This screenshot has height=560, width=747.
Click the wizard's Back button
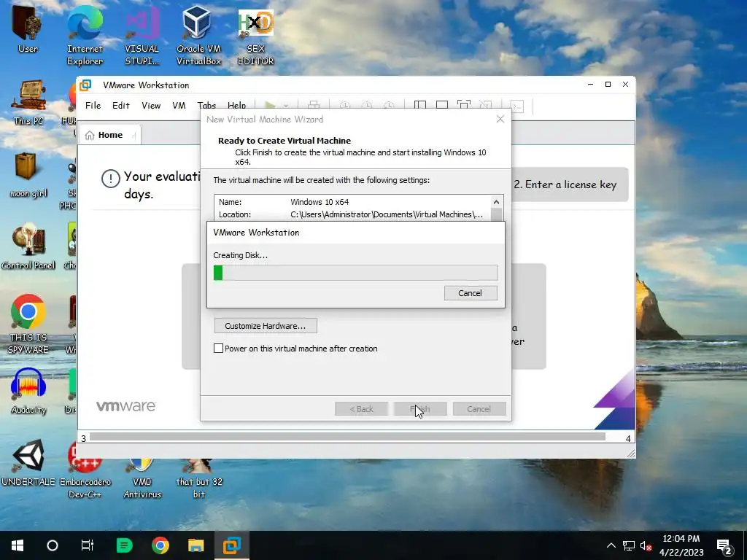click(361, 408)
